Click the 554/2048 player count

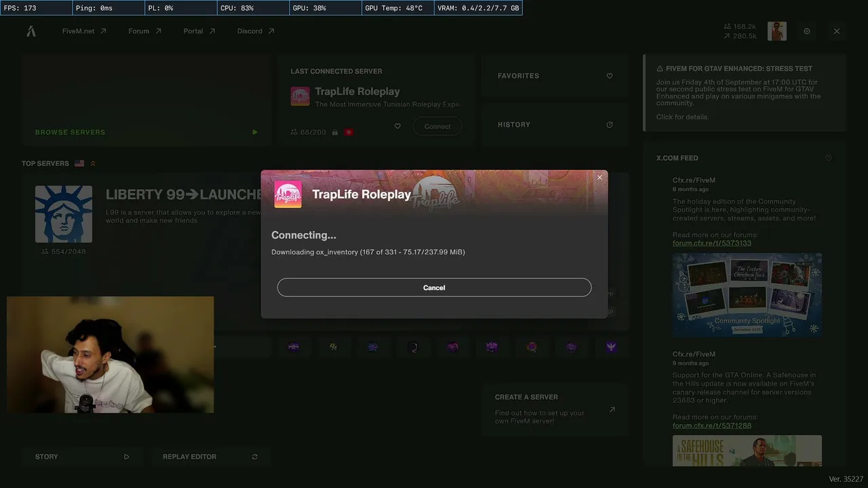[x=64, y=251]
